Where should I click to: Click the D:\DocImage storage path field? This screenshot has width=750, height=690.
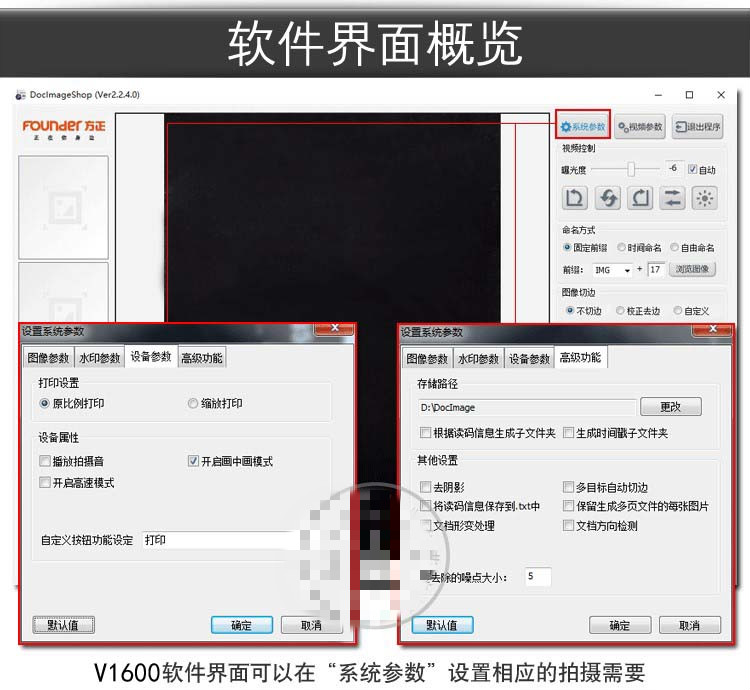point(527,407)
